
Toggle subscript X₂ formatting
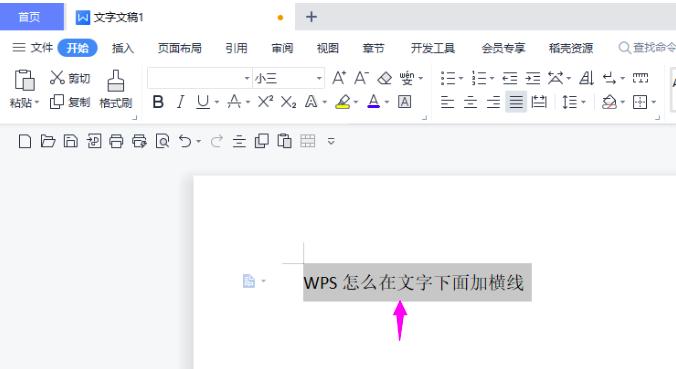click(x=288, y=102)
